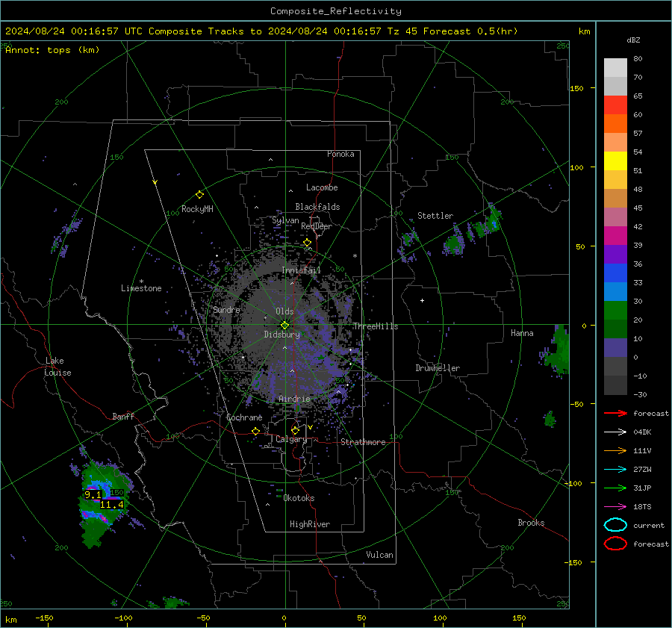This screenshot has height=628, width=672.
Task: Click the yellow diamond marker near RedDeer
Action: tap(307, 243)
